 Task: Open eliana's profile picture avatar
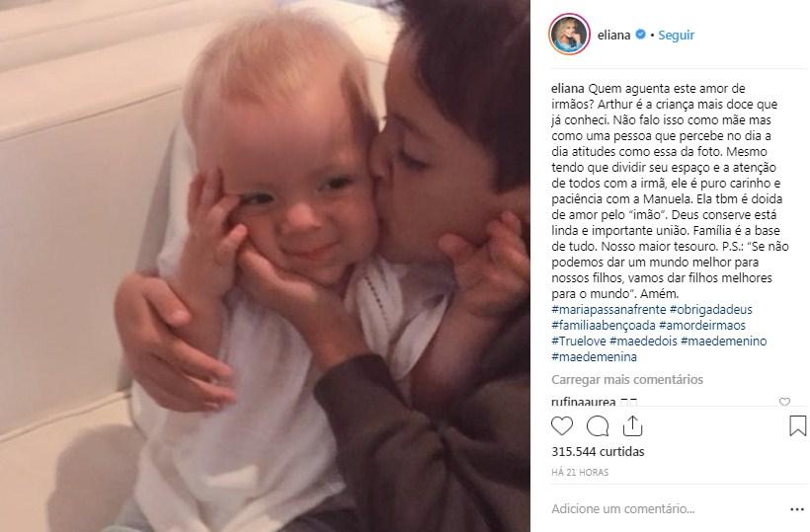[569, 35]
